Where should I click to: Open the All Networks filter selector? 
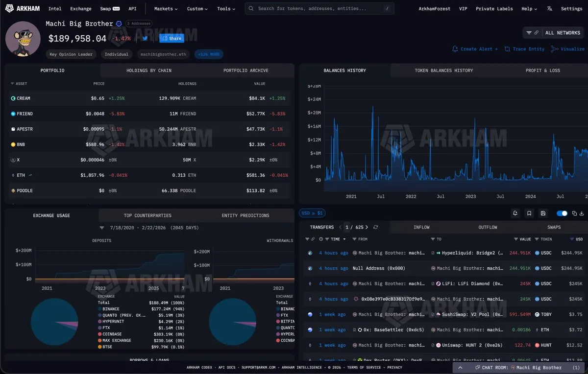tap(554, 33)
